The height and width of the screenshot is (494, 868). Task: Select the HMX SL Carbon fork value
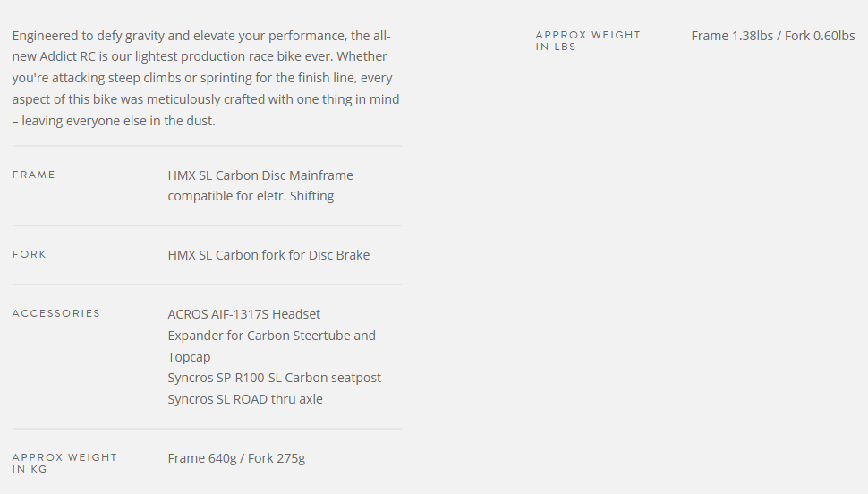click(x=268, y=255)
